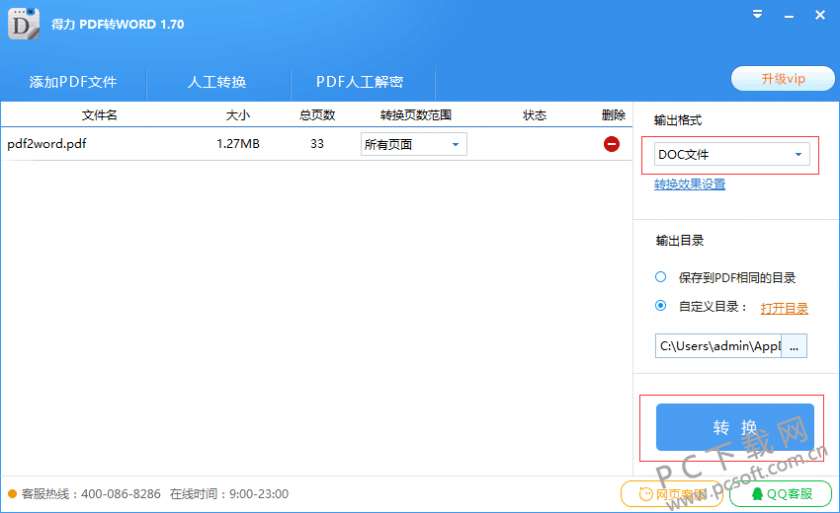Expand the 所有页面 page range dropdown
The width and height of the screenshot is (840, 513).
[x=414, y=144]
